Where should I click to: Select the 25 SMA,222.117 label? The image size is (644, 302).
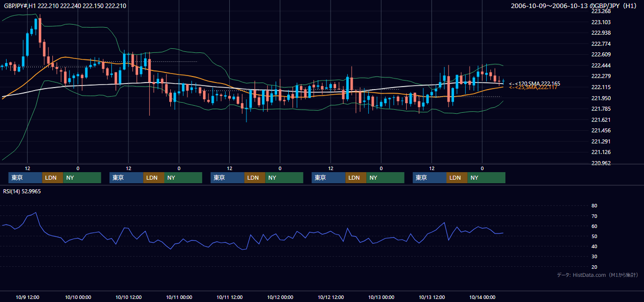click(533, 88)
